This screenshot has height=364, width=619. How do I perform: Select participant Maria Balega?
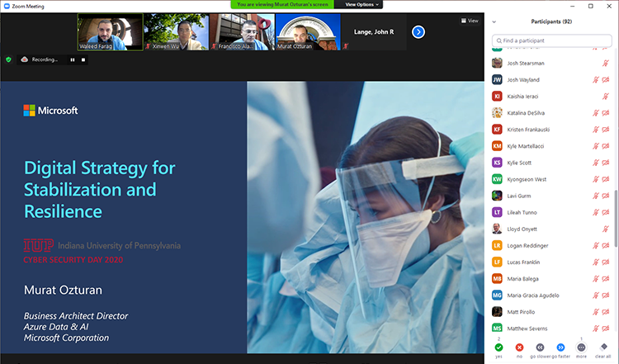click(551, 279)
